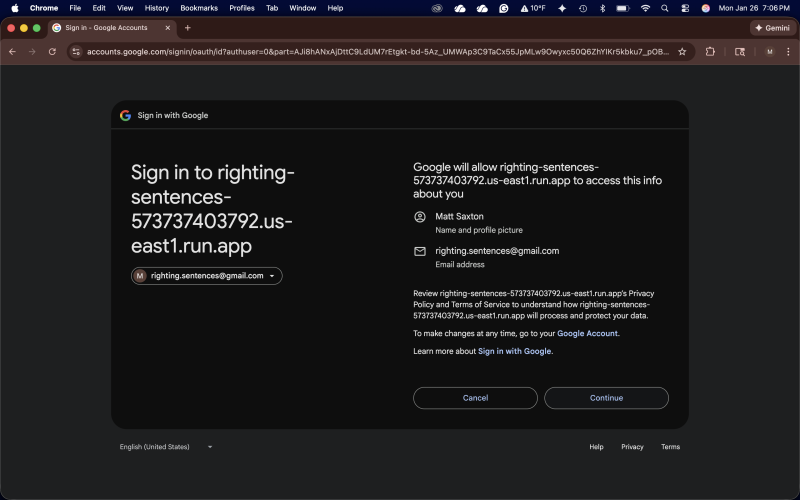Open the View menu
This screenshot has height=500, width=800.
125,8
